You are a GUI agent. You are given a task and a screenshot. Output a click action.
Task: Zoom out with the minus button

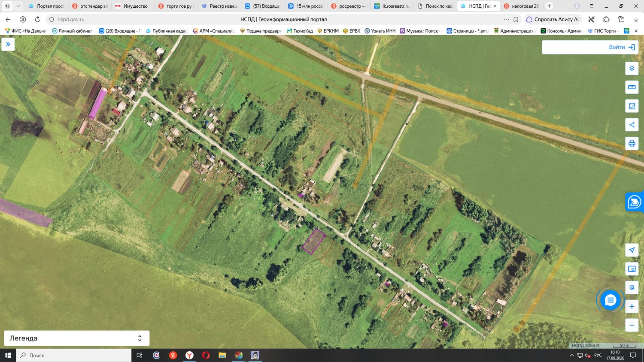(x=632, y=325)
